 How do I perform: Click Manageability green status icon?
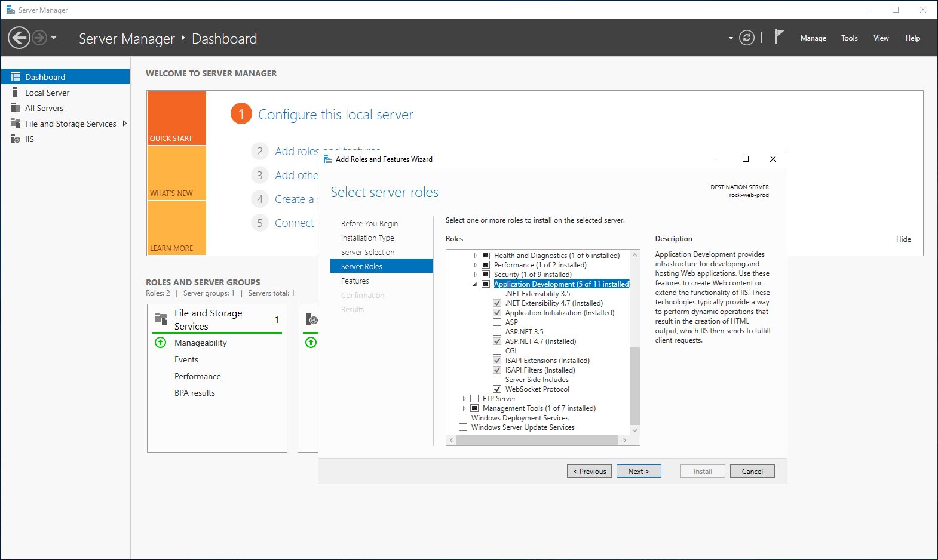[x=160, y=343]
